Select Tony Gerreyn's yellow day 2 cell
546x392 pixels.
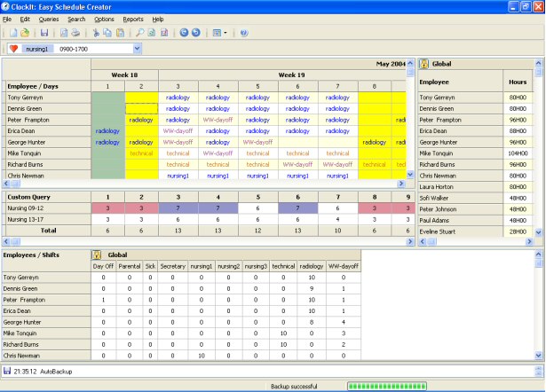(141, 98)
